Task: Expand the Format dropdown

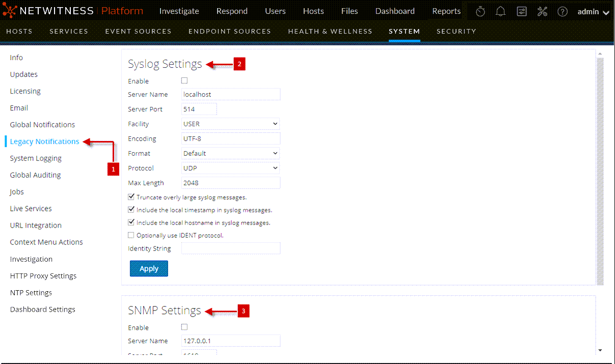Action: (x=231, y=153)
